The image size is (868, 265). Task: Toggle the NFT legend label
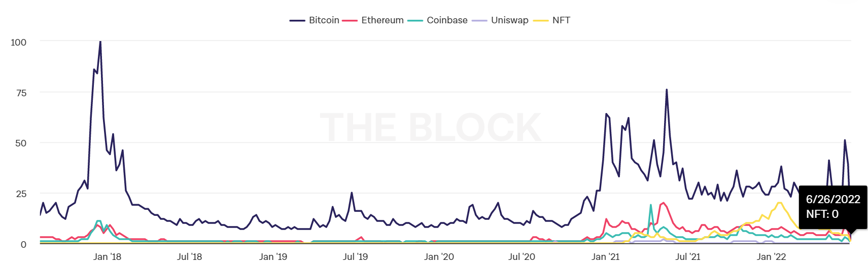(x=561, y=20)
